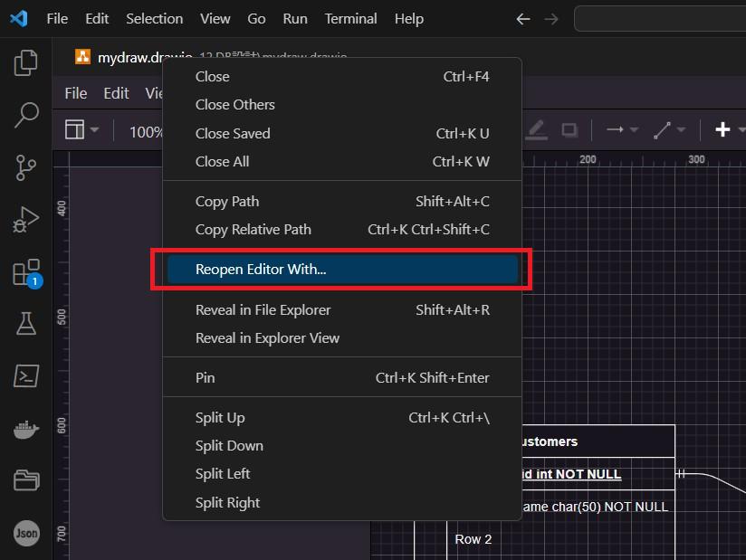Open the Run and Debug view
Screen dimensions: 746x560
coord(26,219)
